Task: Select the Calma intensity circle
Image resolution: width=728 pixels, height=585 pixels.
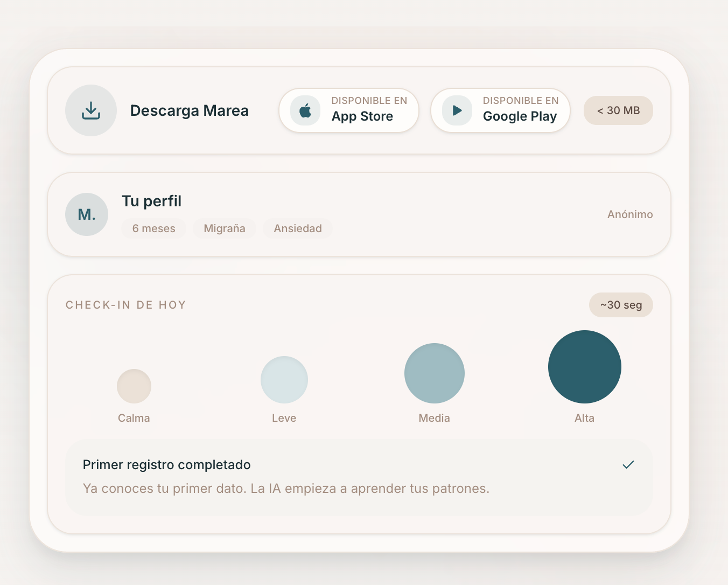Action: coord(134,386)
